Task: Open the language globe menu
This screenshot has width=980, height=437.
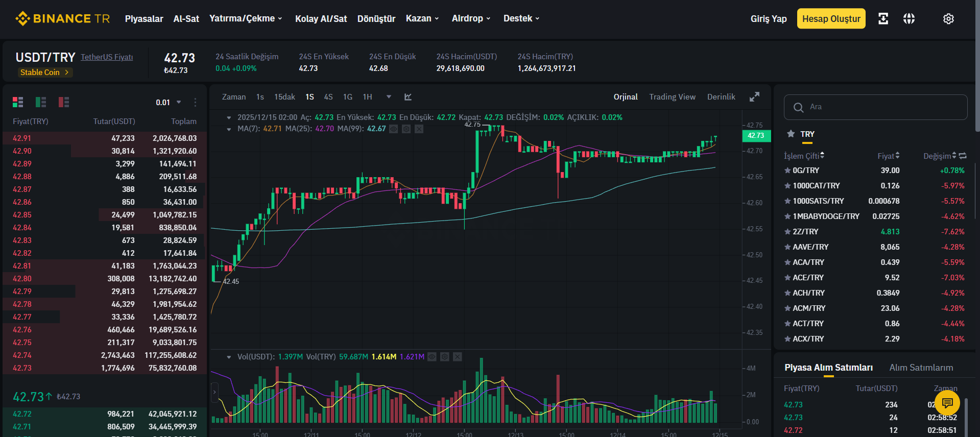Action: point(909,19)
